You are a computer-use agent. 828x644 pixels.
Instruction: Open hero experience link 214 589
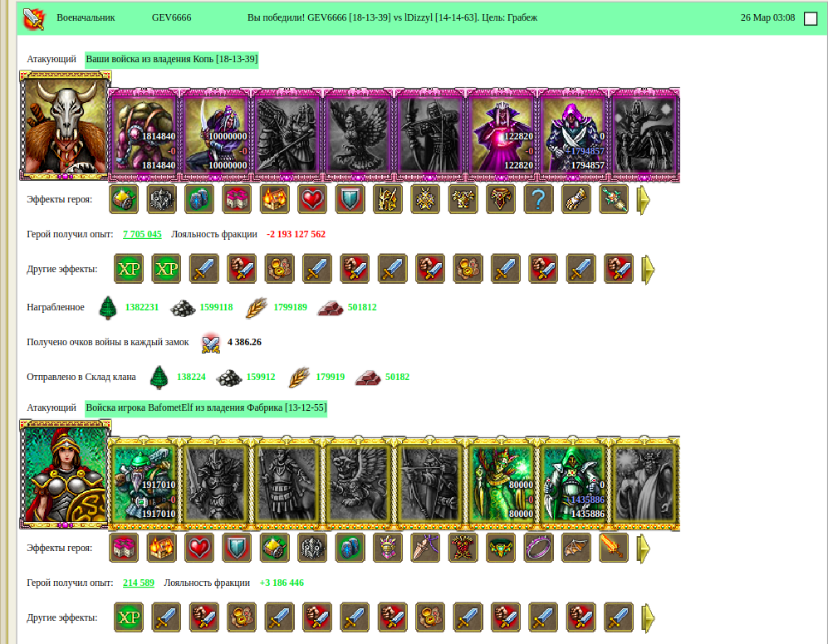point(139,583)
